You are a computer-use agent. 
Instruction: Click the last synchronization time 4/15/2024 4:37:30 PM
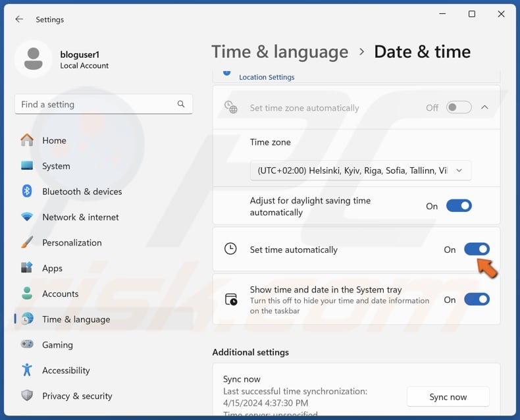(266, 403)
